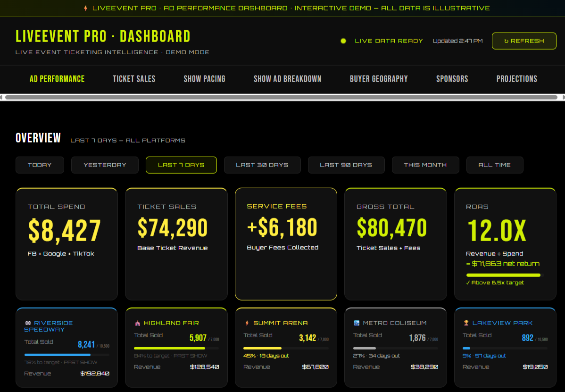The width and height of the screenshot is (565, 392).
Task: Click the $71,863 net return text
Action: click(x=503, y=264)
